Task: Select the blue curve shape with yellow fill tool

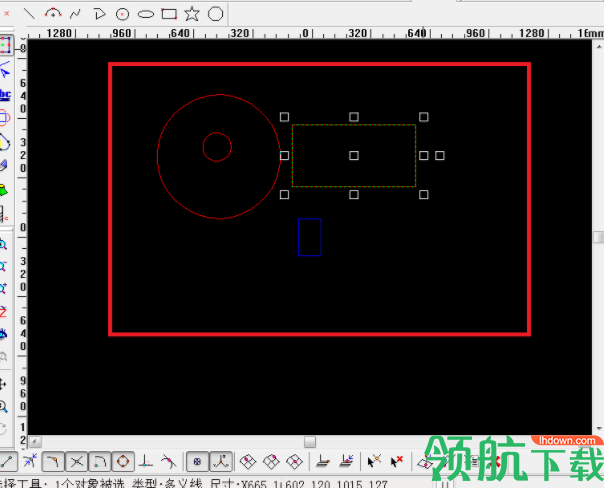Action: tap(4, 142)
